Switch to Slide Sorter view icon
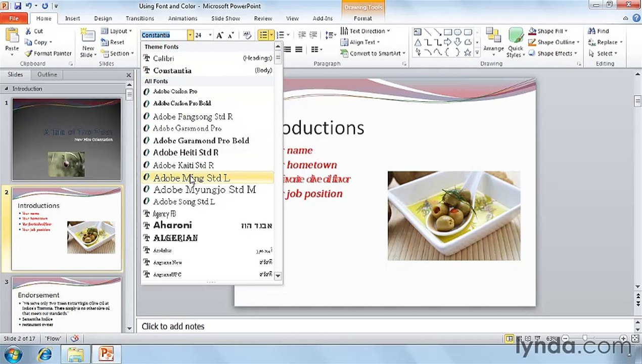Viewport: 642px width, 364px height. (520, 338)
